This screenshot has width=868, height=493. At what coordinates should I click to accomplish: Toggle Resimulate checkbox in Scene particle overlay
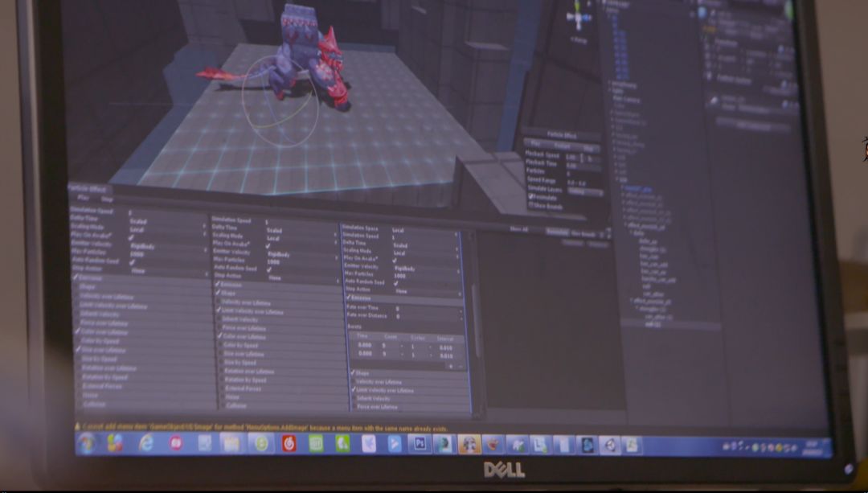531,197
